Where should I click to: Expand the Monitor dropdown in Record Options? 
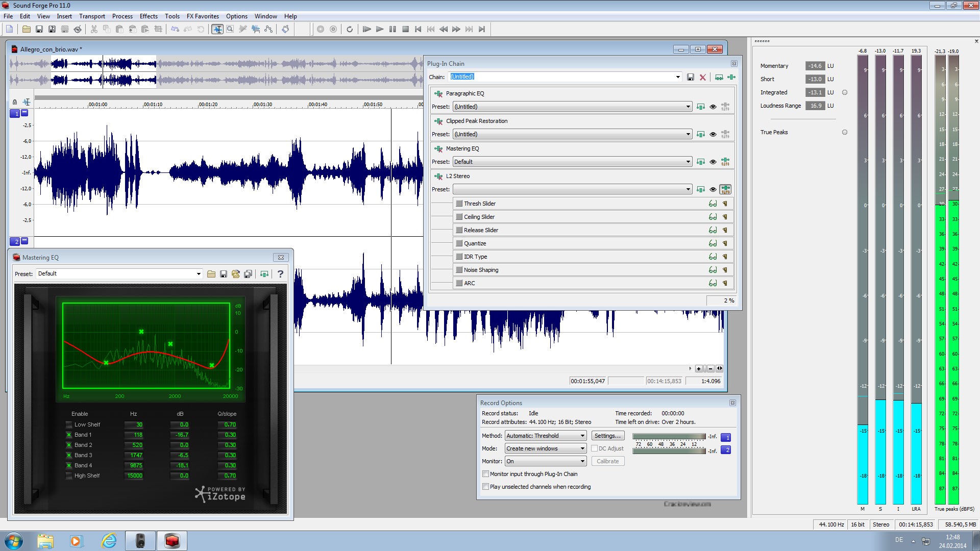581,461
